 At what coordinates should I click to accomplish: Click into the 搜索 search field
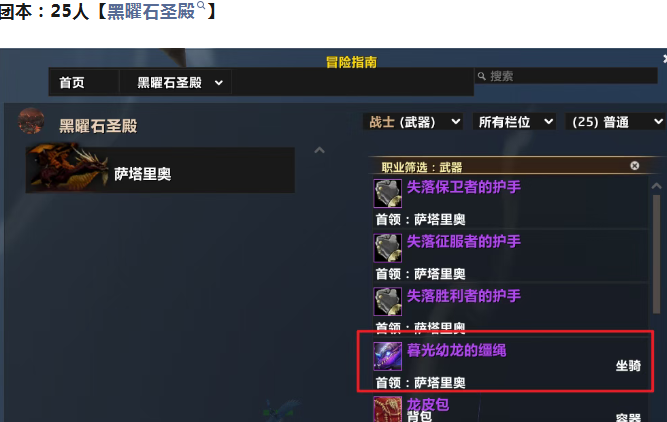566,76
